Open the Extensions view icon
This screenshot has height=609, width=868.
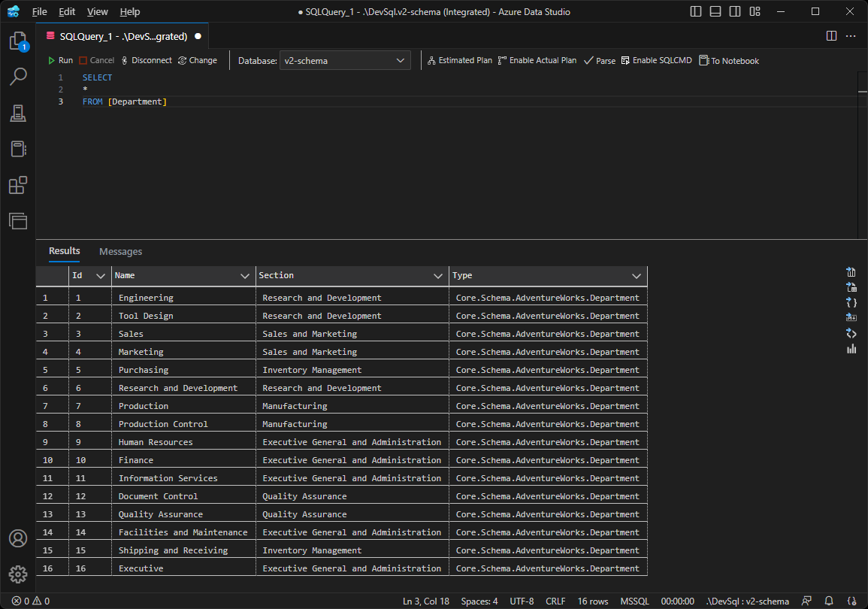coord(18,185)
